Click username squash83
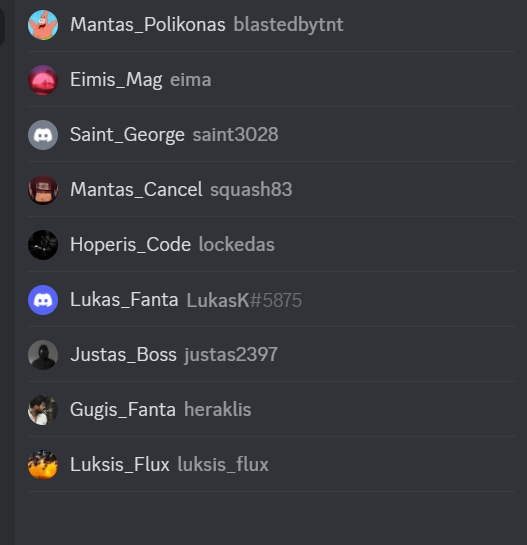Screen dimensions: 527x545 point(251,190)
